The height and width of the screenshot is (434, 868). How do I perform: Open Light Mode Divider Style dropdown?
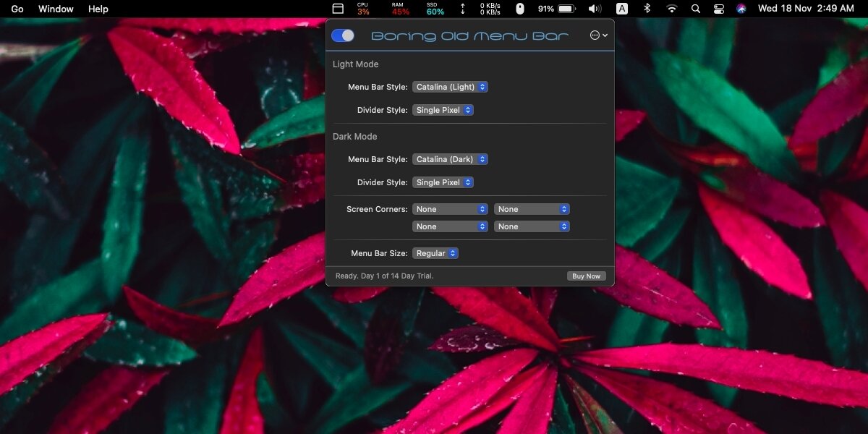[443, 110]
